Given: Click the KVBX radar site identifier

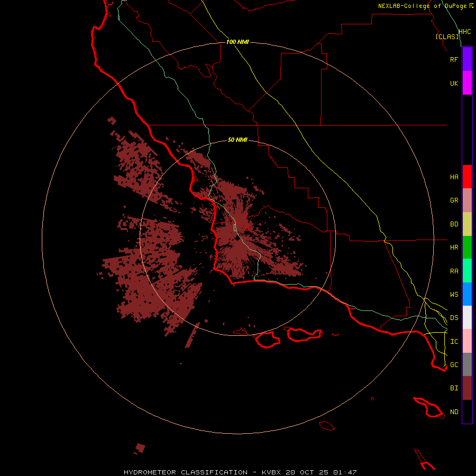Looking at the screenshot, I should [271, 472].
